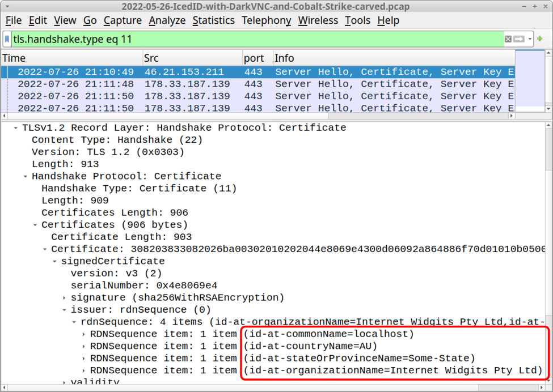Click the display filter bookmark icon

tap(7, 40)
